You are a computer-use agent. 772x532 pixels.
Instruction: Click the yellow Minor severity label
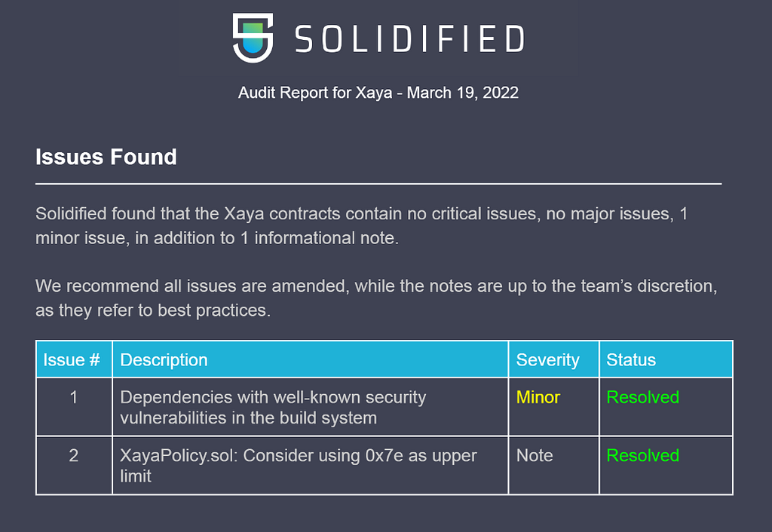[538, 397]
